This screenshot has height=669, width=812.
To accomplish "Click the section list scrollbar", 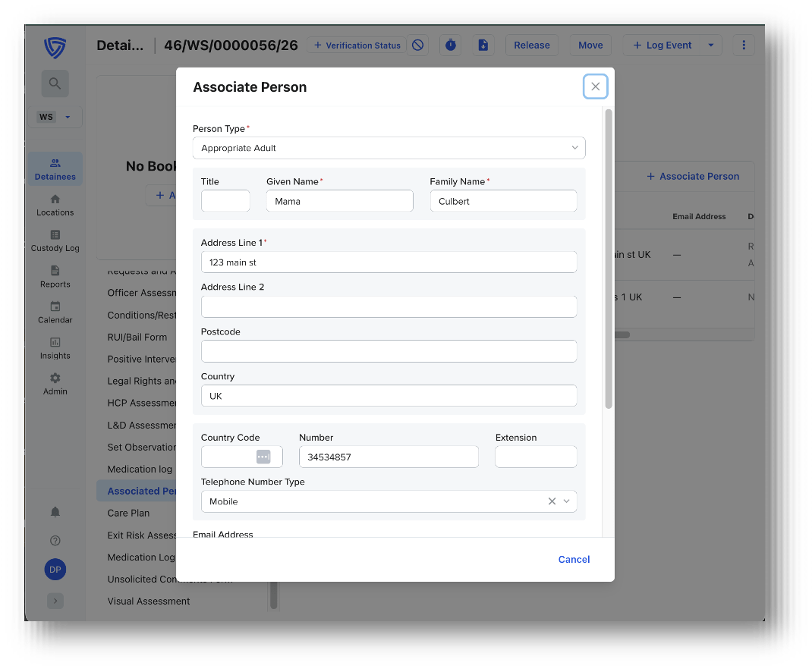I will pyautogui.click(x=273, y=595).
